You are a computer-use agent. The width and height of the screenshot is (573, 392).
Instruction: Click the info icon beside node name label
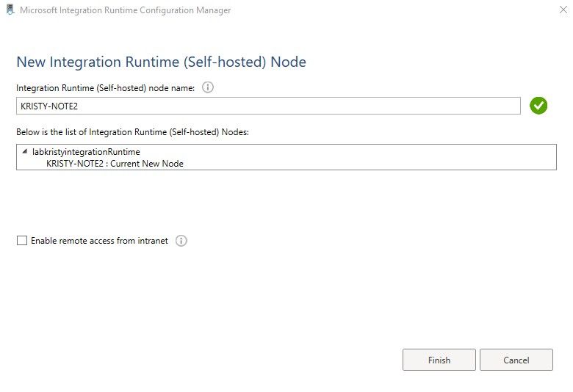point(207,87)
